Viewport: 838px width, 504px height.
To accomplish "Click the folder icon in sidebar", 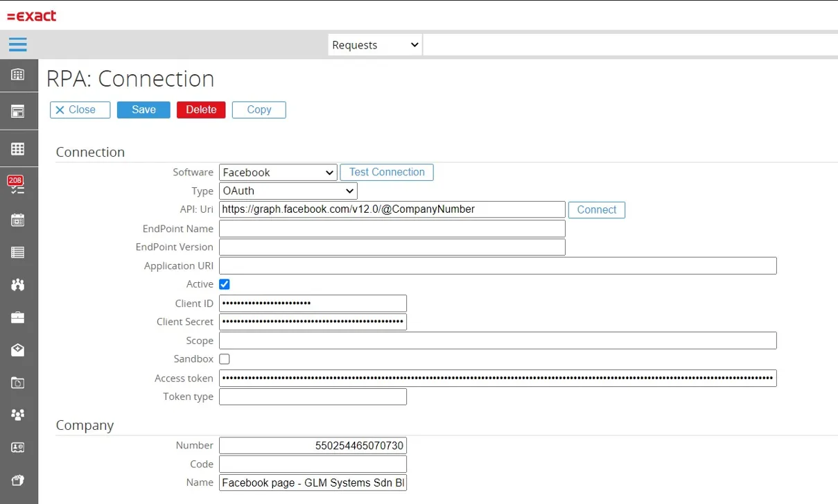I will pyautogui.click(x=18, y=383).
